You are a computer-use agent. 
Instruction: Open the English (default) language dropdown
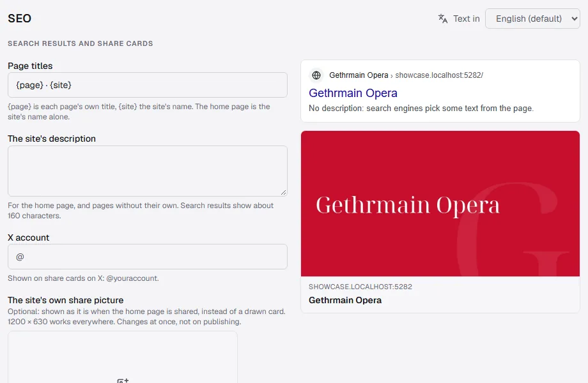click(x=532, y=19)
